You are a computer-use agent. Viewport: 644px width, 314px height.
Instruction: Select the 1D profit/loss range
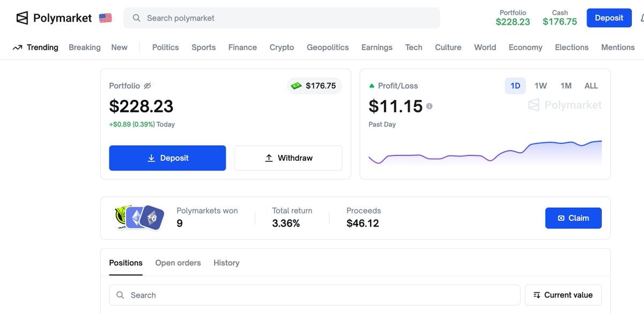click(515, 86)
